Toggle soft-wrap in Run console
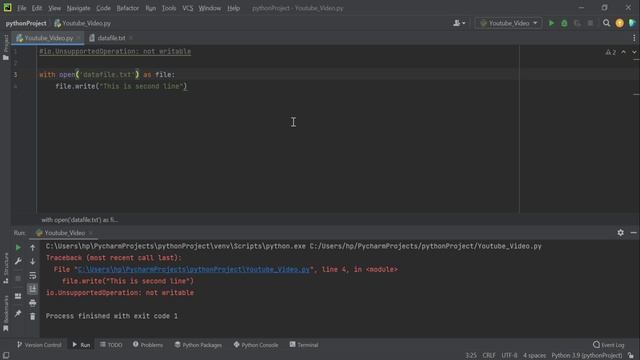 (x=33, y=276)
